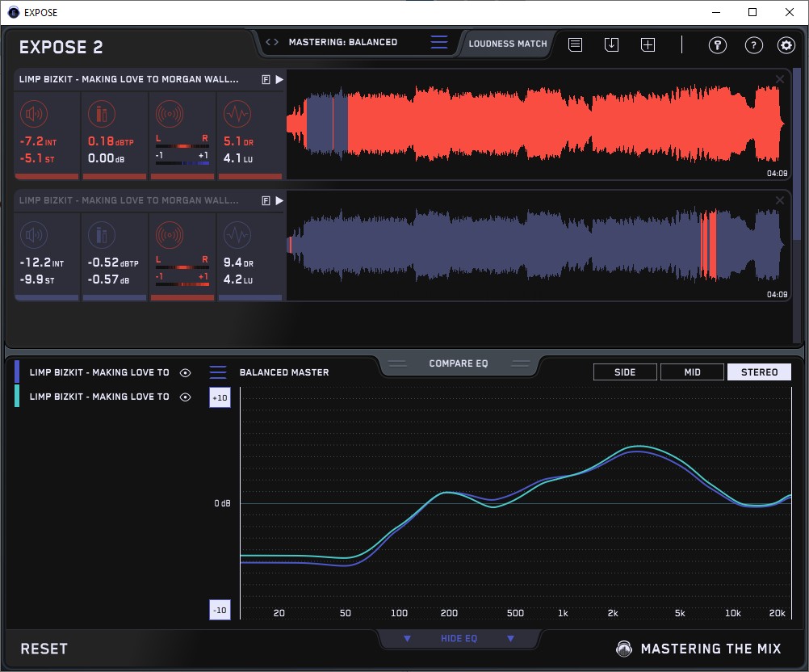Click the license key icon
This screenshot has width=809, height=672.
[x=717, y=45]
